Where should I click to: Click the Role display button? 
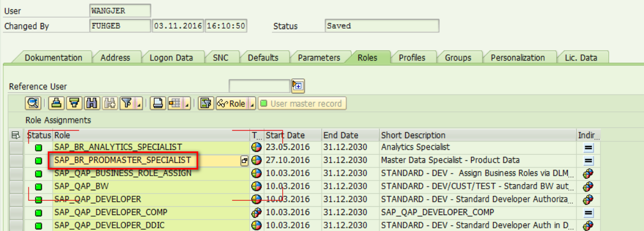pyautogui.click(x=232, y=103)
